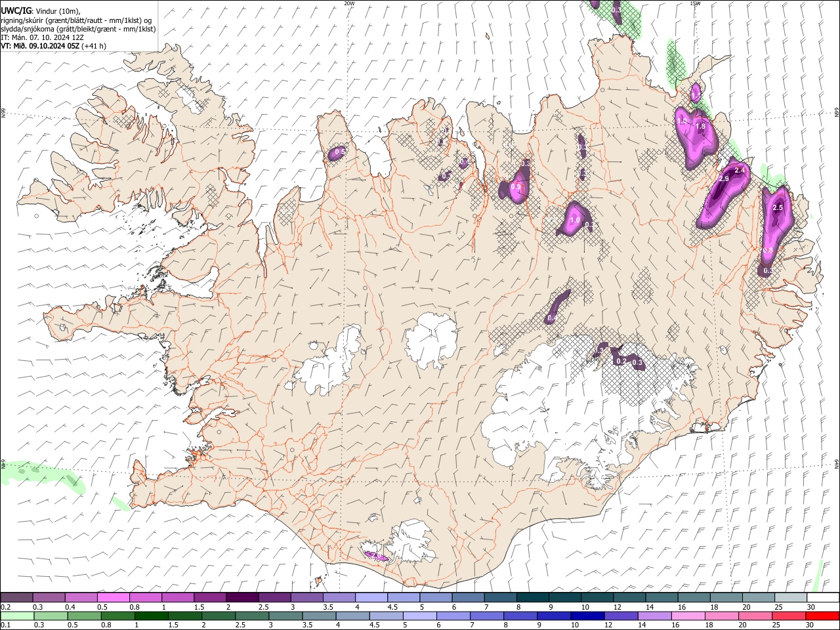The image size is (840, 630).
Task: Select lower legend light purple swatch at 14
Action: 654,616
